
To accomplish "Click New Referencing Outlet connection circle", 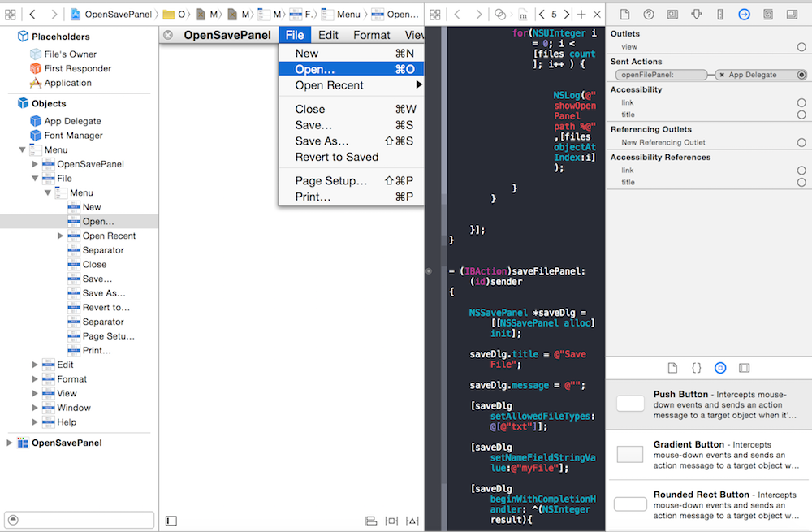I will tap(801, 143).
